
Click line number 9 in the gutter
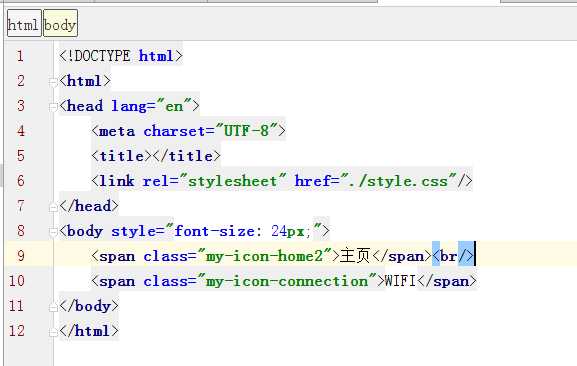point(21,256)
